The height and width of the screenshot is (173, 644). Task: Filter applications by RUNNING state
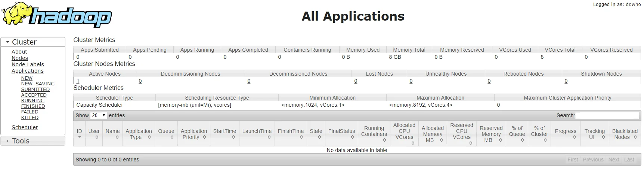32,101
